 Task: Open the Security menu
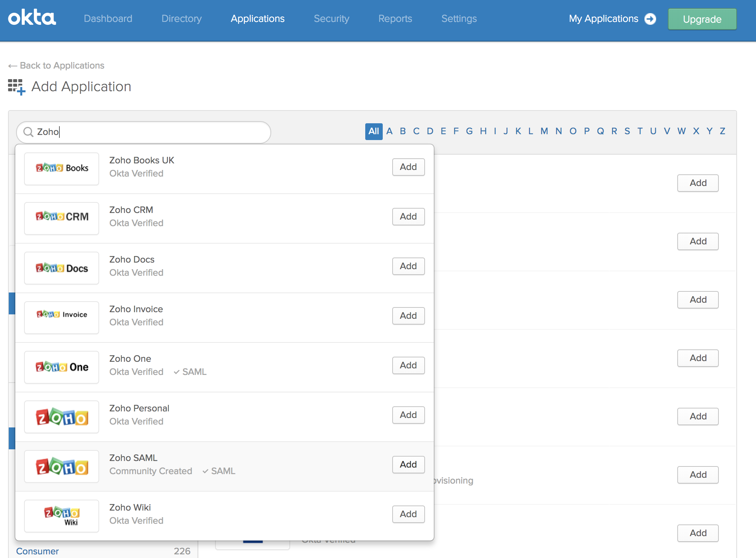331,19
